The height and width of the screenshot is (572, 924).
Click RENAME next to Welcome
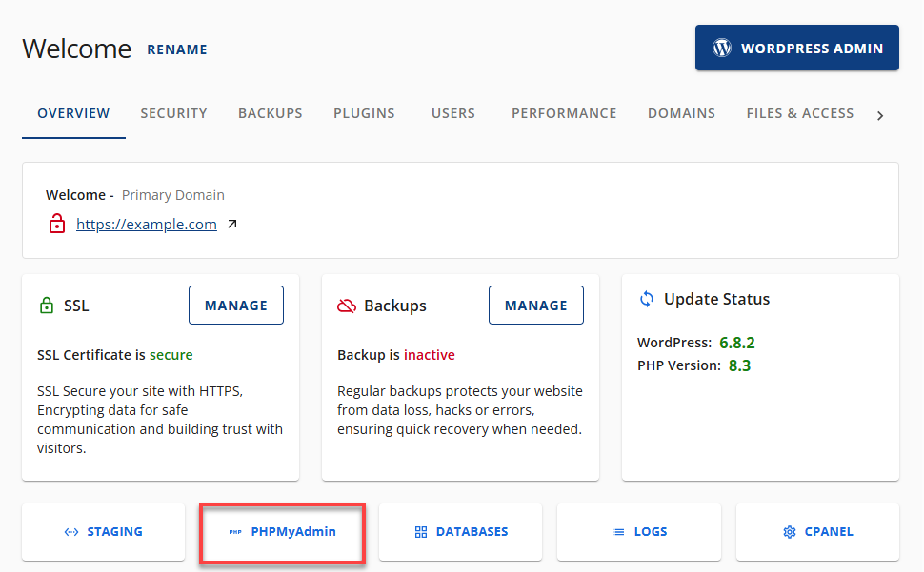[x=177, y=49]
